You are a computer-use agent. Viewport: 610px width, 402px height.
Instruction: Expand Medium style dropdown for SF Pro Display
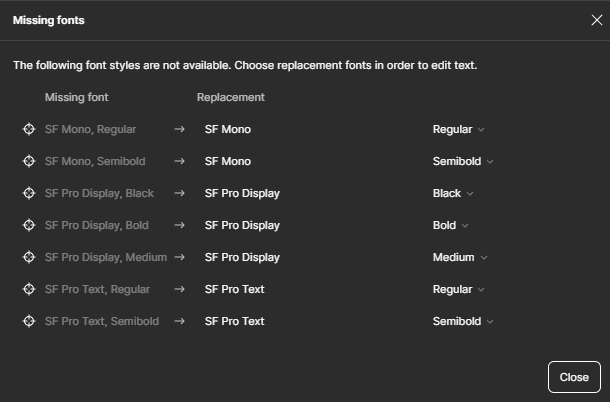coord(460,257)
